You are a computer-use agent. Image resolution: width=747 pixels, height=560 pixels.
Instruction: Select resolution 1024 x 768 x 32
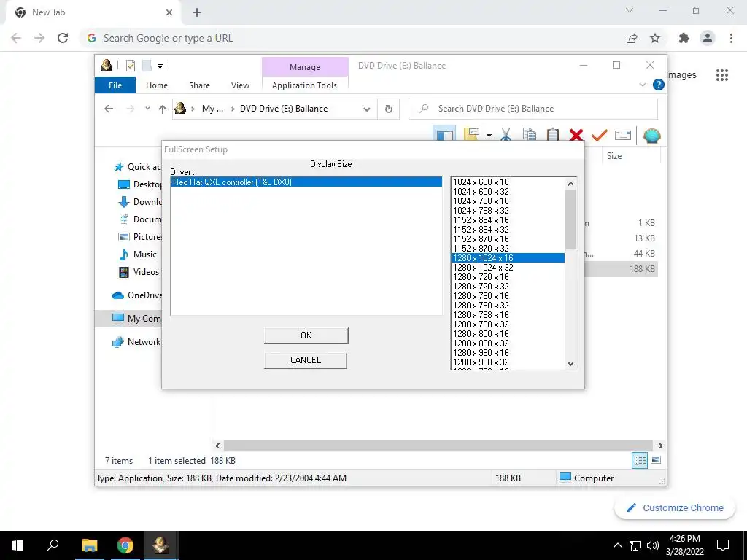[x=508, y=211]
